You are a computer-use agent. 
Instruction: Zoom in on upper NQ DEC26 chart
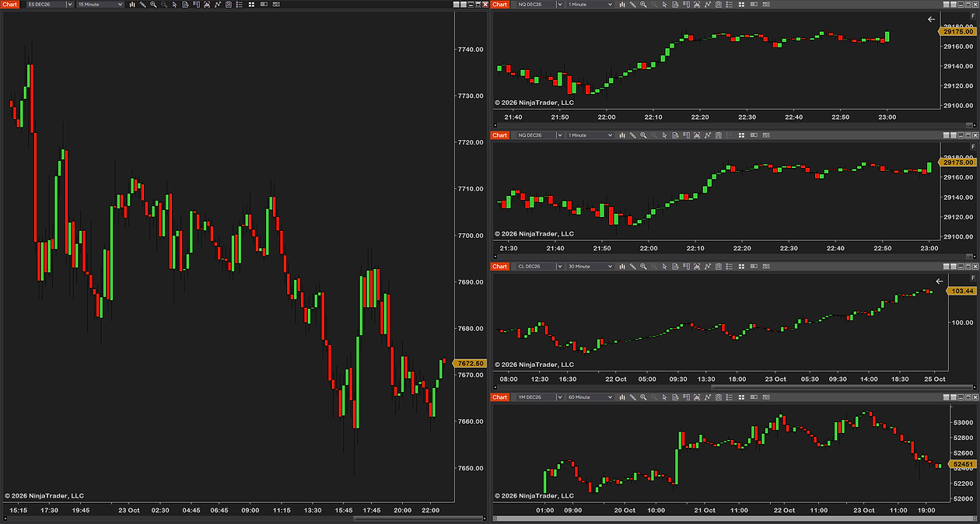click(643, 5)
